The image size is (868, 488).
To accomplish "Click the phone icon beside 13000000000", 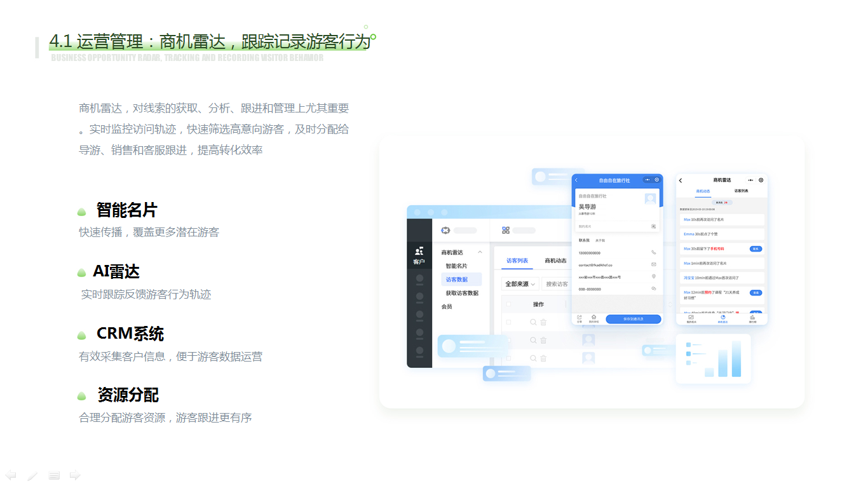I will (653, 253).
